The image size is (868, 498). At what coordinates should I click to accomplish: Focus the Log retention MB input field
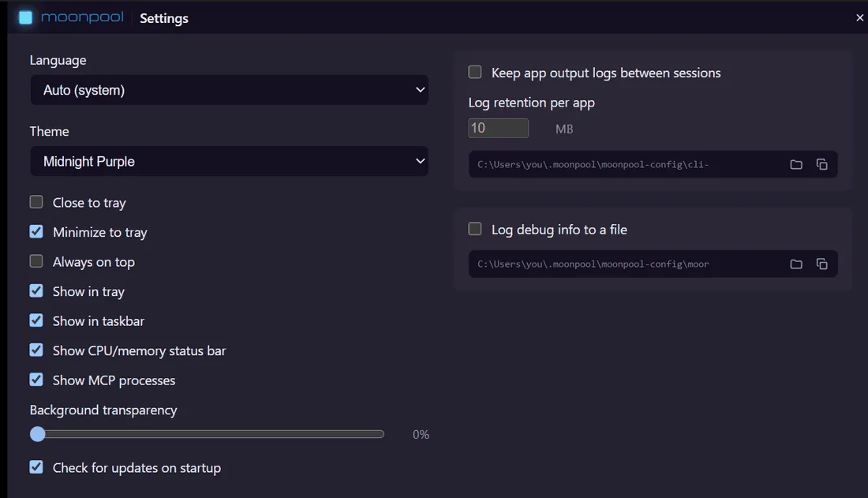[x=498, y=129]
